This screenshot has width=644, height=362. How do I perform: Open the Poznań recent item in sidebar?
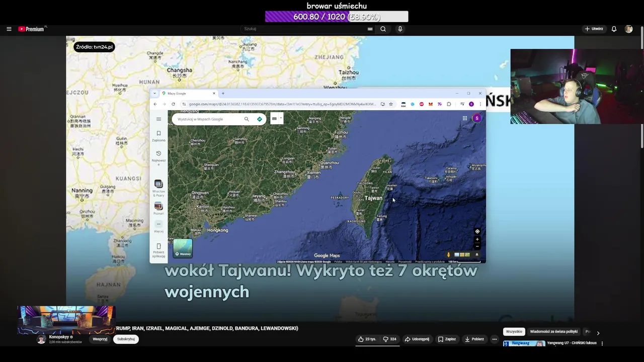point(158,208)
